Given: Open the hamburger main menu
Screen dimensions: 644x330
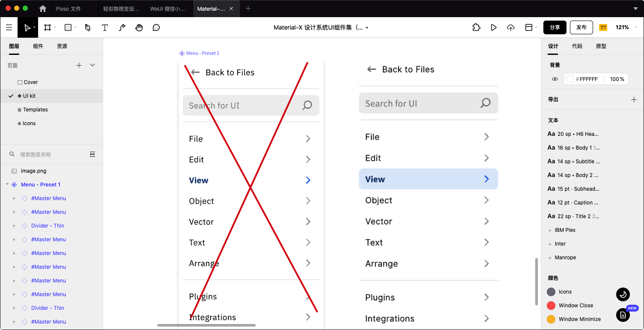Looking at the screenshot, I should click(x=9, y=27).
